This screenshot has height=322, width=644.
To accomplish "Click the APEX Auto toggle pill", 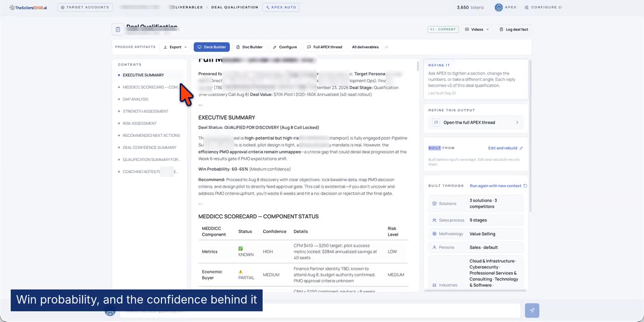I will (x=281, y=8).
